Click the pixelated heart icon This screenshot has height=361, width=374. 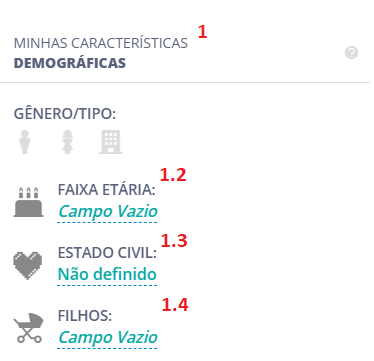point(28,265)
